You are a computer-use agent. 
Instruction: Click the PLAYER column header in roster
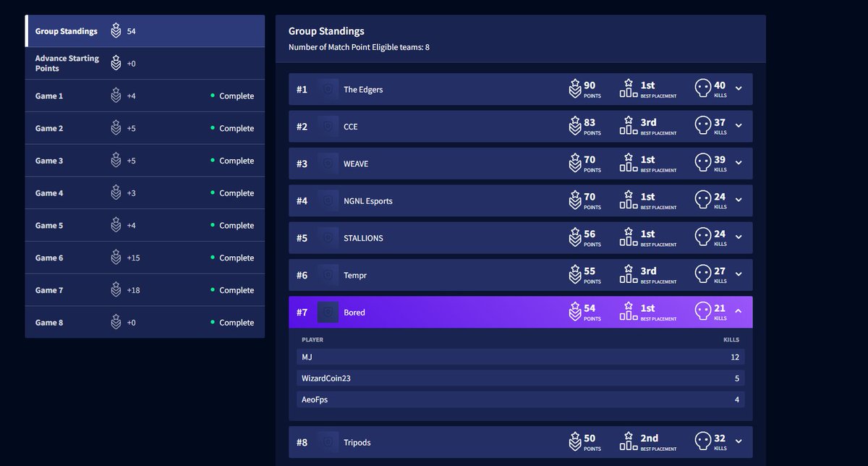(x=312, y=339)
